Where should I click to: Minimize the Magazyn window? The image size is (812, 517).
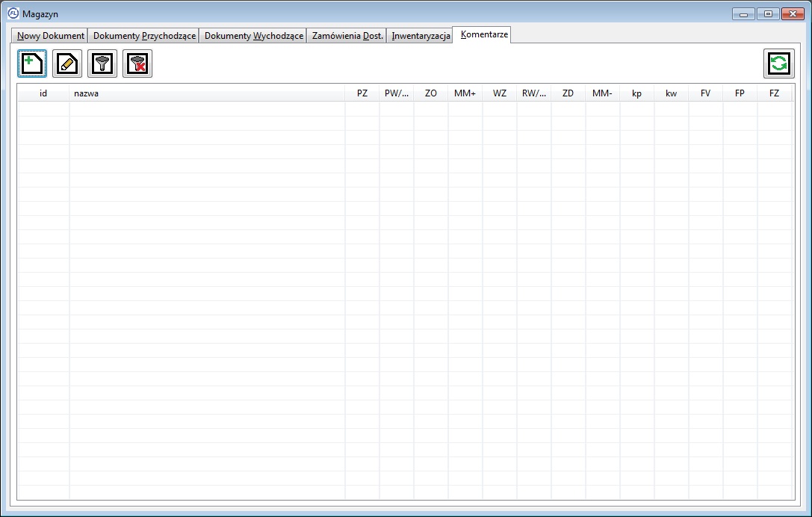point(743,14)
